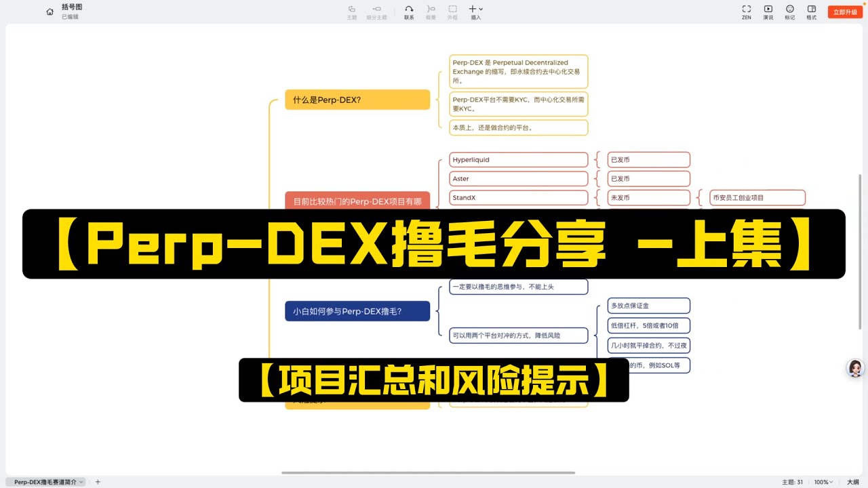The width and height of the screenshot is (868, 488).
Task: Select the 低倍杠杆，5倍或者10倍 node
Action: (649, 325)
